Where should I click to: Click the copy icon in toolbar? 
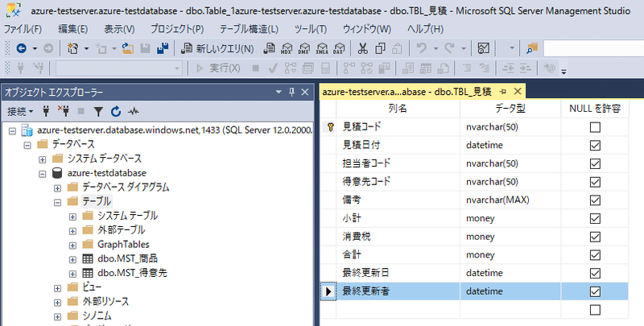pyautogui.click(x=380, y=48)
